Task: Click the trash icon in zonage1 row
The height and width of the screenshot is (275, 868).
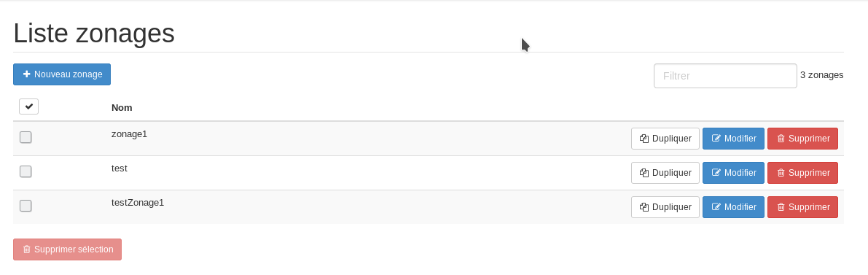Action: 781,139
